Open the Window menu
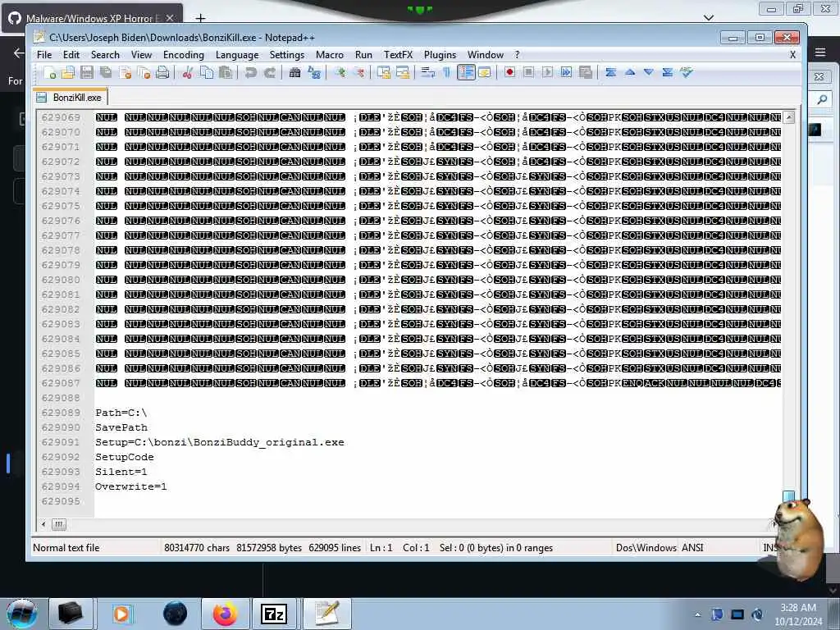The height and width of the screenshot is (630, 840). coord(486,55)
